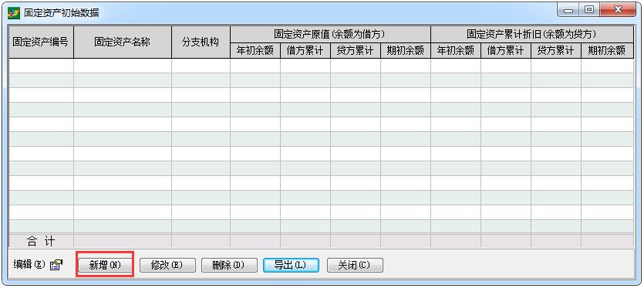Click the app logo icon in title bar
The width and height of the screenshot is (644, 288).
13,13
